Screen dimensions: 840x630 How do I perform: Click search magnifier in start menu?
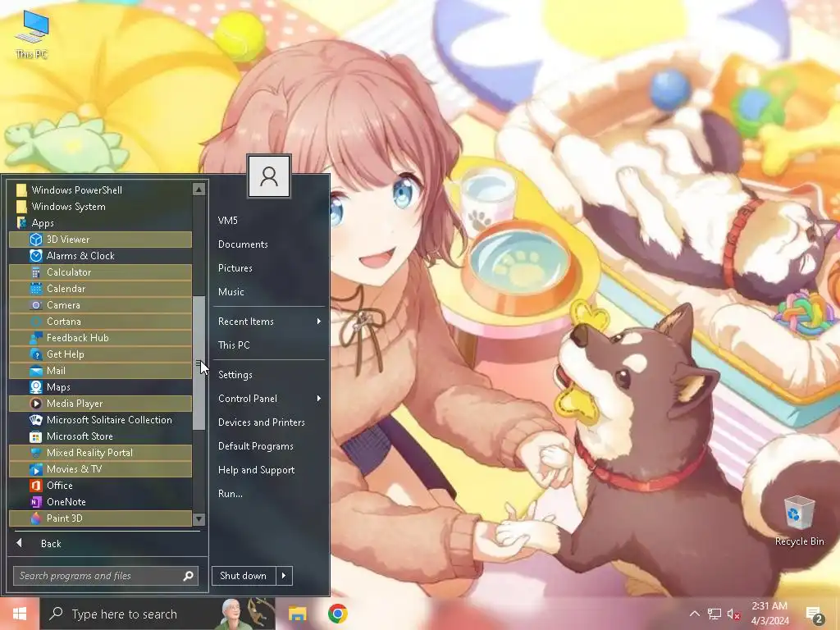click(188, 576)
